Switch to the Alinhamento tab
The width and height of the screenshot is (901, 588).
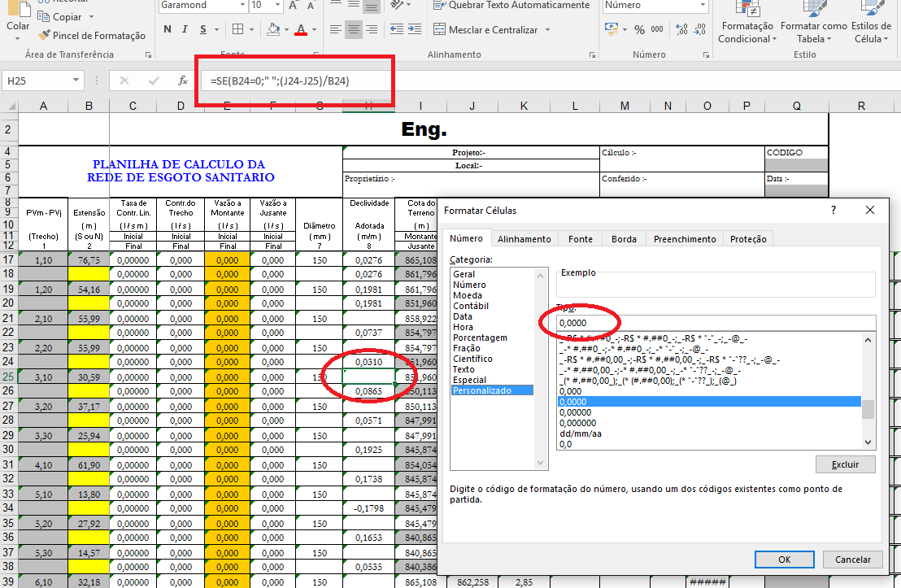[x=524, y=239]
